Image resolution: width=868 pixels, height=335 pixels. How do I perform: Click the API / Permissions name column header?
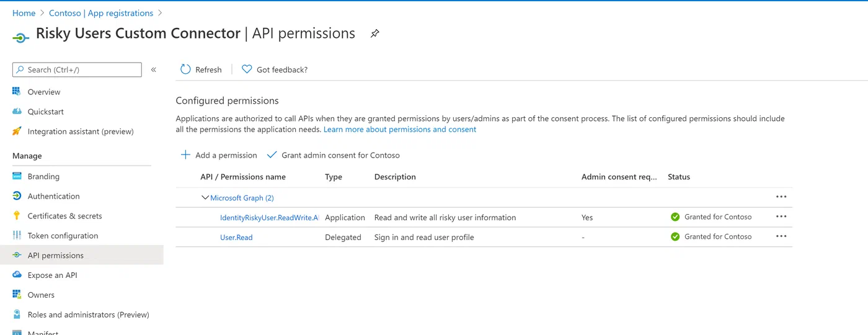coord(243,177)
